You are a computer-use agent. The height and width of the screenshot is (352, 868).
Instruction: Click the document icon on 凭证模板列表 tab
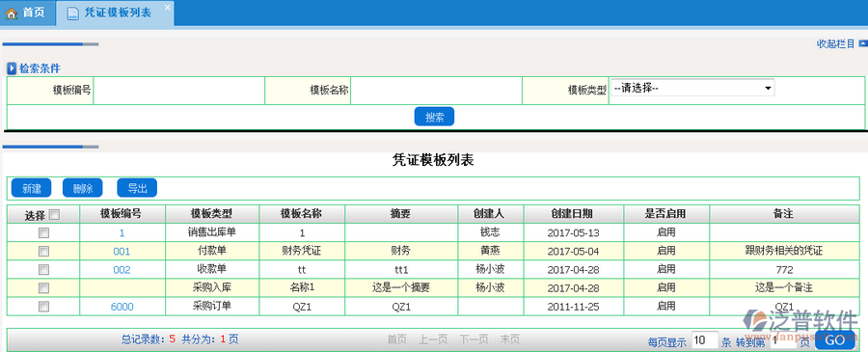(x=72, y=14)
